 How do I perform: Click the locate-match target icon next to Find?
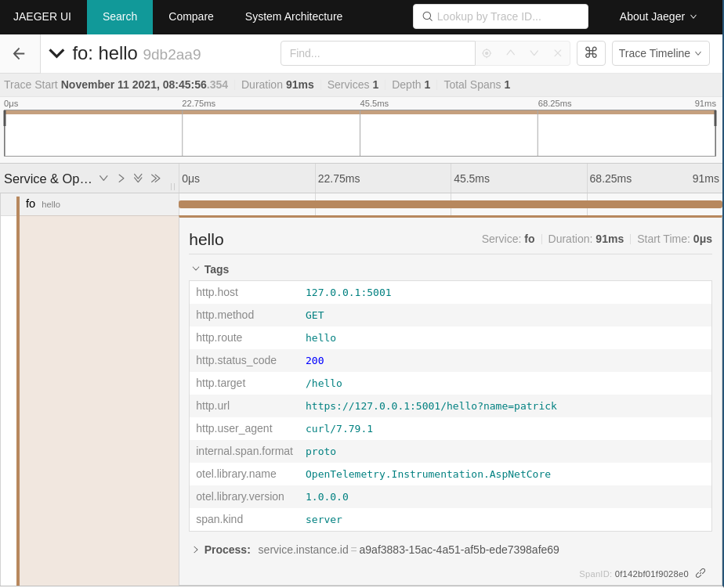tap(487, 53)
